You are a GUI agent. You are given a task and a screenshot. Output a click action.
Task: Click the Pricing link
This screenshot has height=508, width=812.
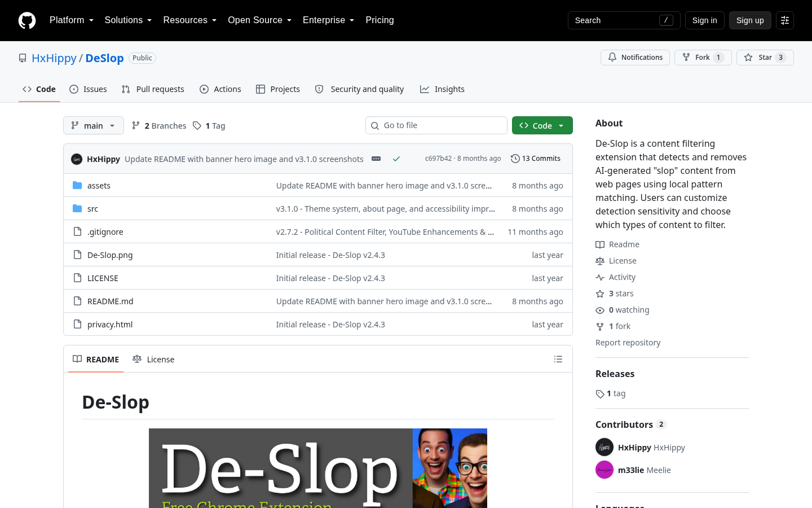[x=379, y=20]
